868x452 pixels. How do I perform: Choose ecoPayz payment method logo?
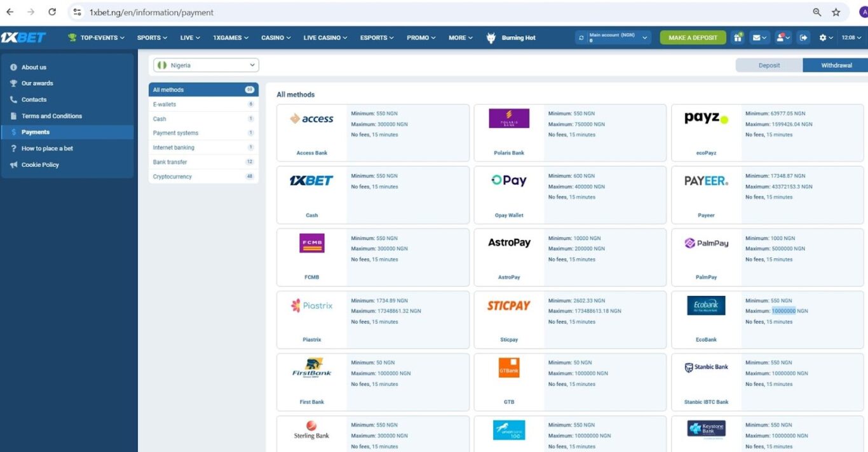[706, 118]
